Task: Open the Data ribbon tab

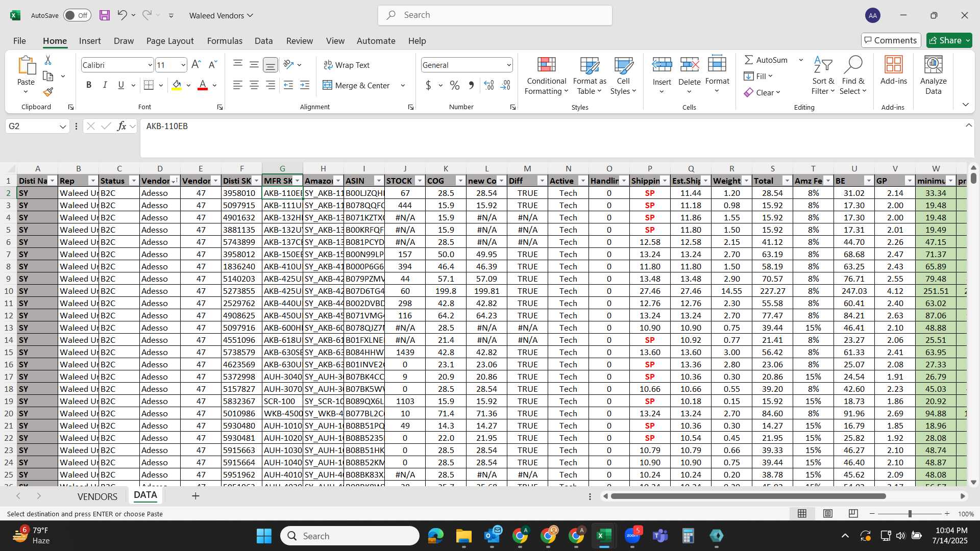Action: pyautogui.click(x=264, y=41)
